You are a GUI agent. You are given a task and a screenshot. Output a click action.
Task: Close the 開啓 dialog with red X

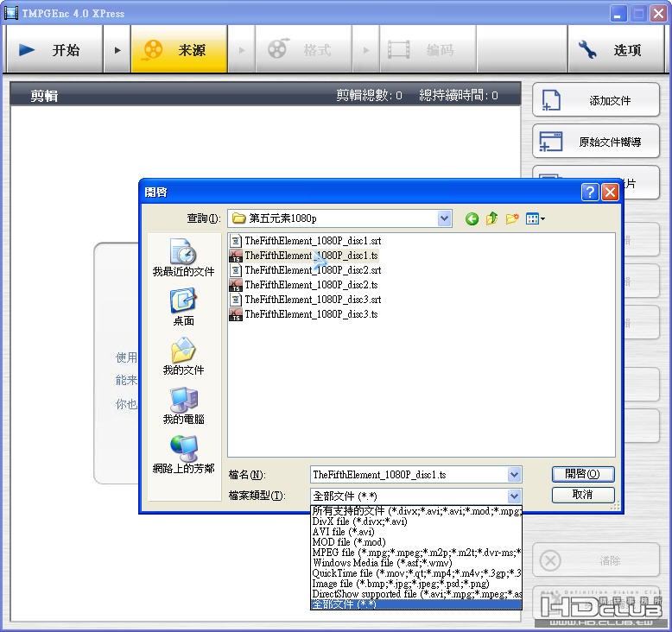pyautogui.click(x=610, y=192)
